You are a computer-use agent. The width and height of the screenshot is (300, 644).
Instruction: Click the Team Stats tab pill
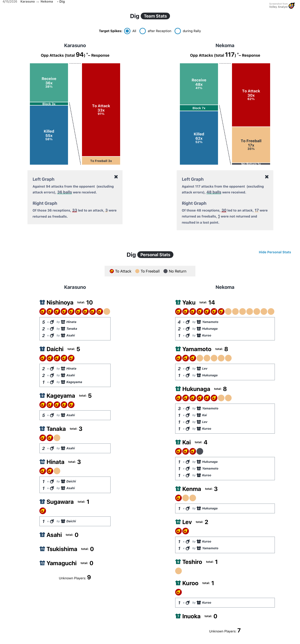tap(155, 16)
